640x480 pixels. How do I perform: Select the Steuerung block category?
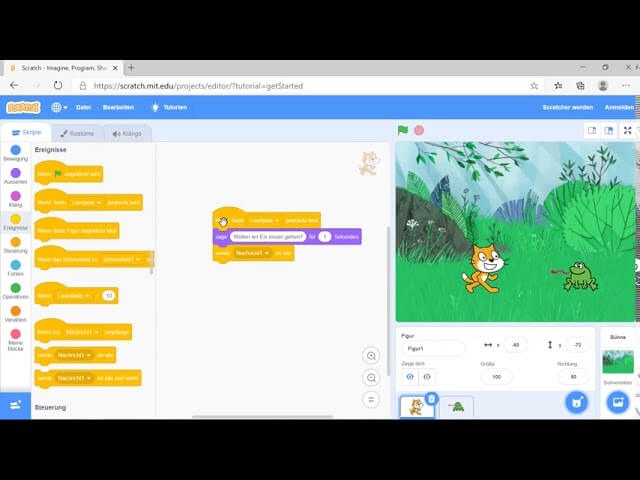pyautogui.click(x=16, y=245)
